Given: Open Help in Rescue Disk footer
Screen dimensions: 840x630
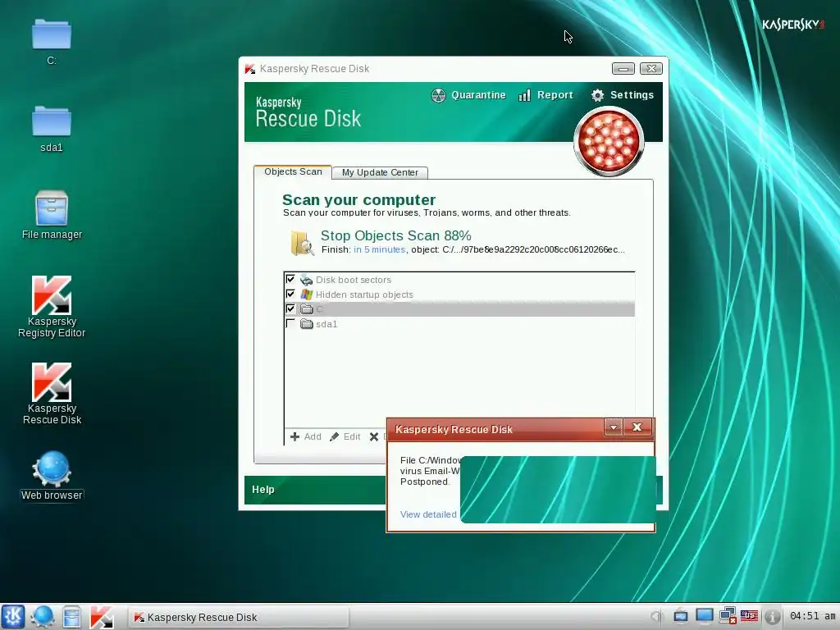Looking at the screenshot, I should point(263,490).
